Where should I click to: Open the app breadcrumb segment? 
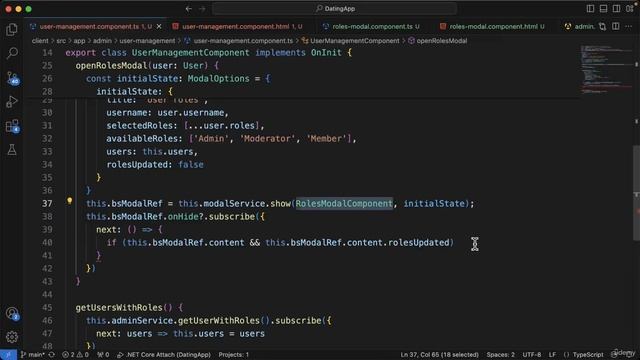click(79, 41)
